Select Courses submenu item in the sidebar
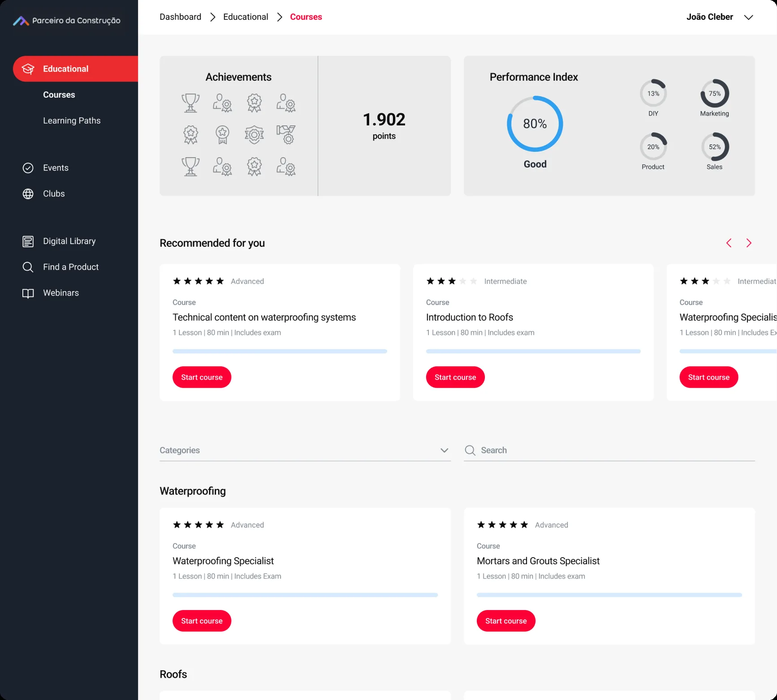The image size is (777, 700). 59,95
